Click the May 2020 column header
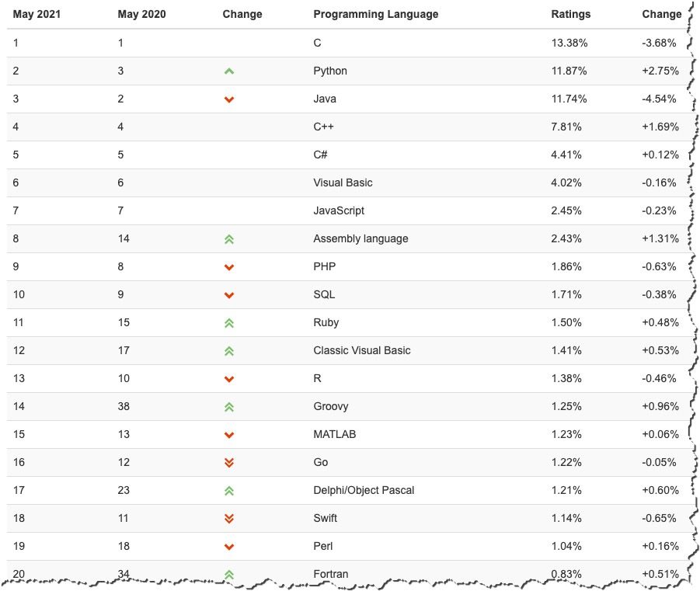 (141, 14)
